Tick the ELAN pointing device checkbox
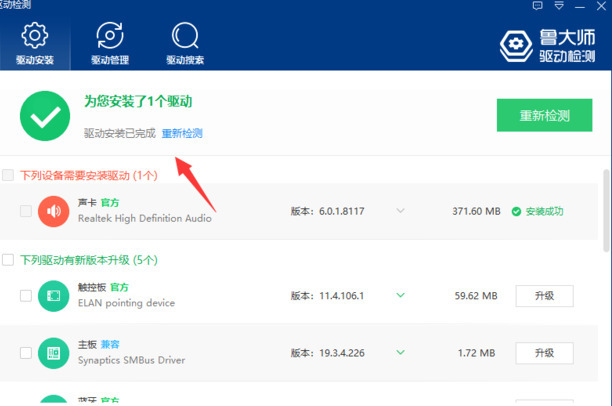Screen dimensions: 612x406 26,296
